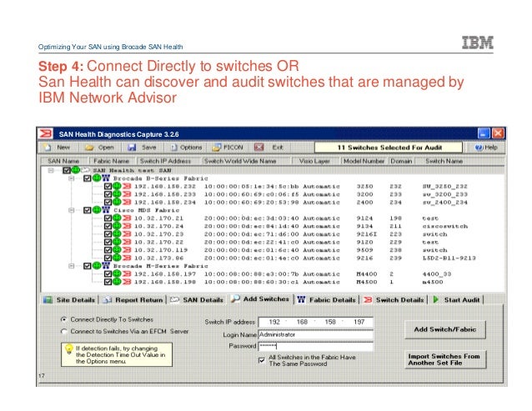This screenshot has width=532, height=411.
Task: Collapse the Cisco MDS Fabric node
Action: 71,210
